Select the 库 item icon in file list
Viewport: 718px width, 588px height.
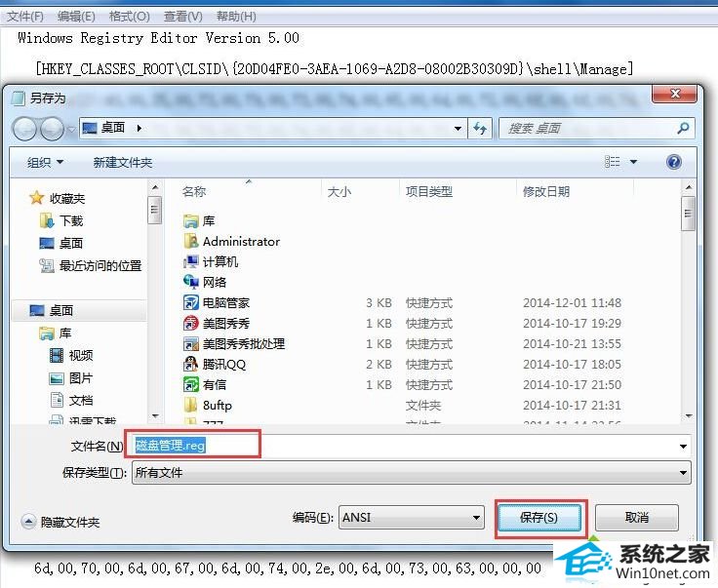[190, 221]
